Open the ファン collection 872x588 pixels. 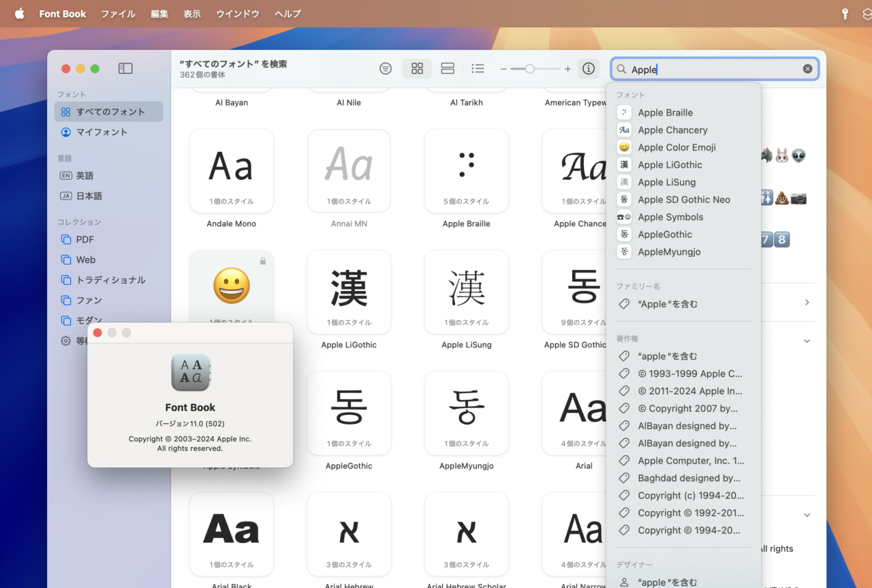pyautogui.click(x=108, y=300)
